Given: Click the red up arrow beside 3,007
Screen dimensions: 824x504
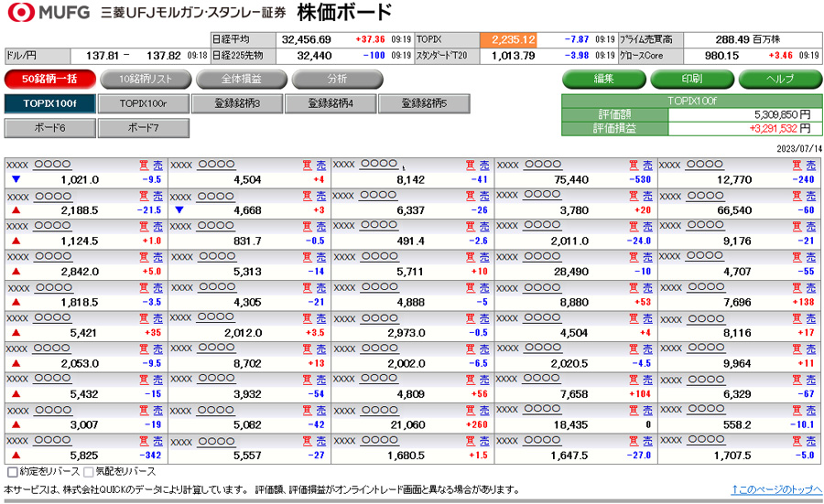Looking at the screenshot, I should pos(16,424).
